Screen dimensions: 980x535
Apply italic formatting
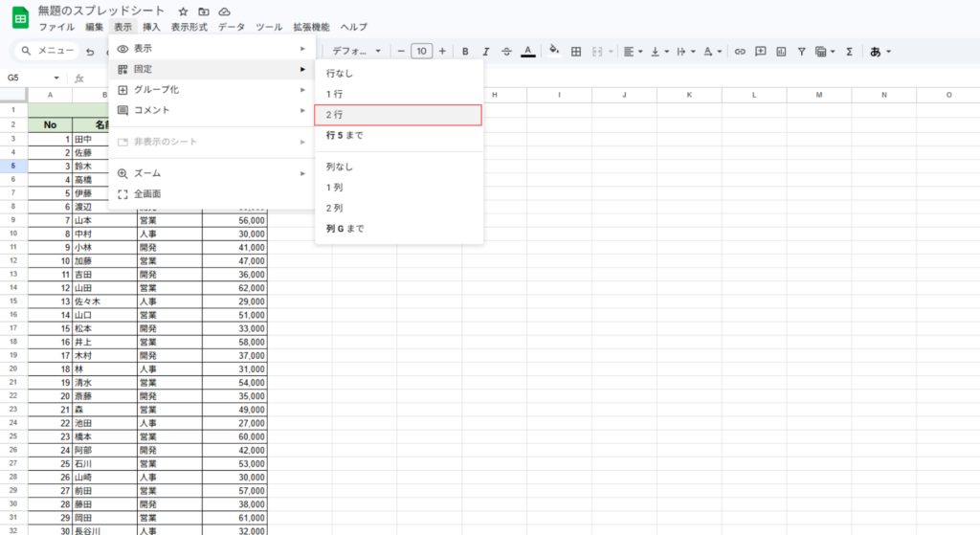485,52
